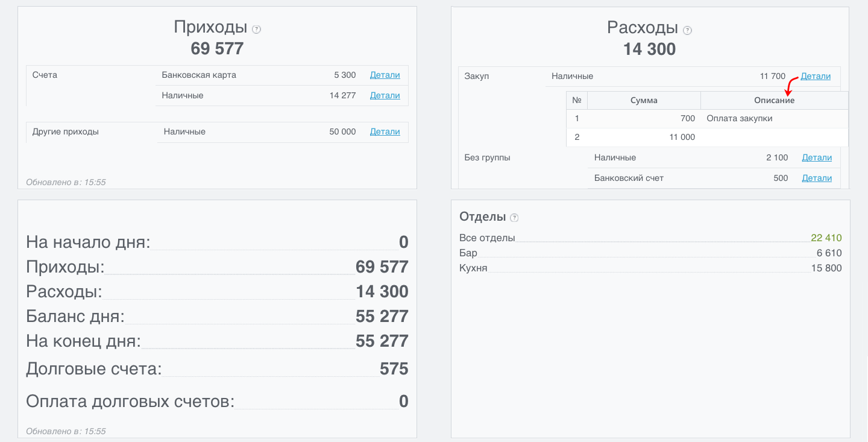Click the Счета group label

tap(45, 75)
